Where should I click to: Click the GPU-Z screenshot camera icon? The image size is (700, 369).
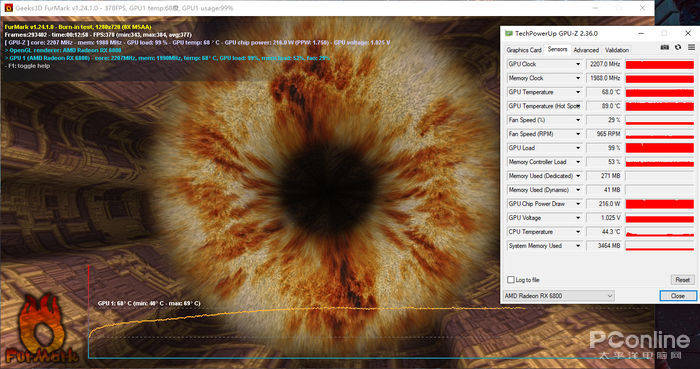pyautogui.click(x=665, y=47)
